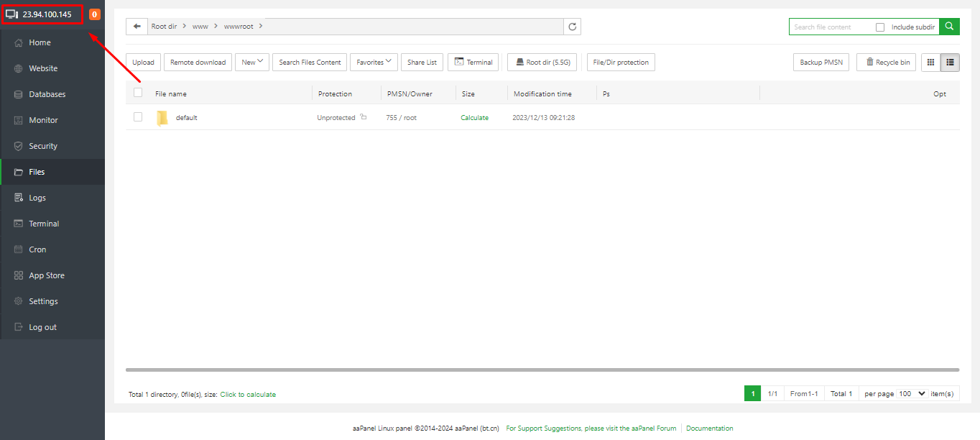Open the toolbar Terminal button

pos(473,63)
